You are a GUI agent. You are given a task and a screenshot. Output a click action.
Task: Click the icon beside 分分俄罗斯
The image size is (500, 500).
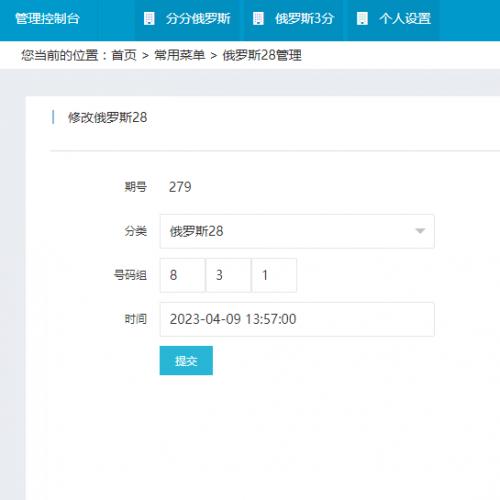click(x=149, y=19)
